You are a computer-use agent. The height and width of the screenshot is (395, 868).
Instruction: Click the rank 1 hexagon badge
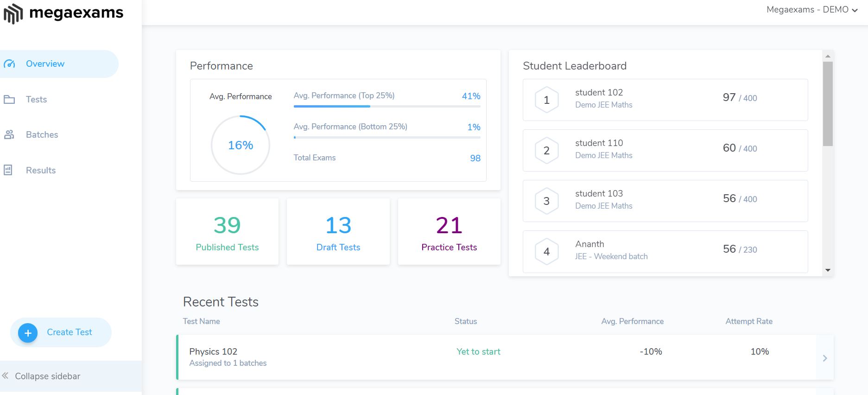pyautogui.click(x=546, y=100)
